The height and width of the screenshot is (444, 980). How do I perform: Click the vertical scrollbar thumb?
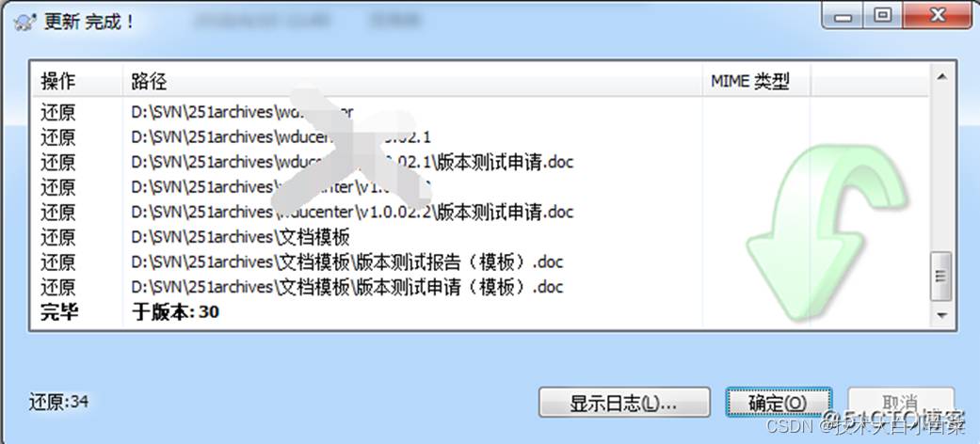[941, 276]
